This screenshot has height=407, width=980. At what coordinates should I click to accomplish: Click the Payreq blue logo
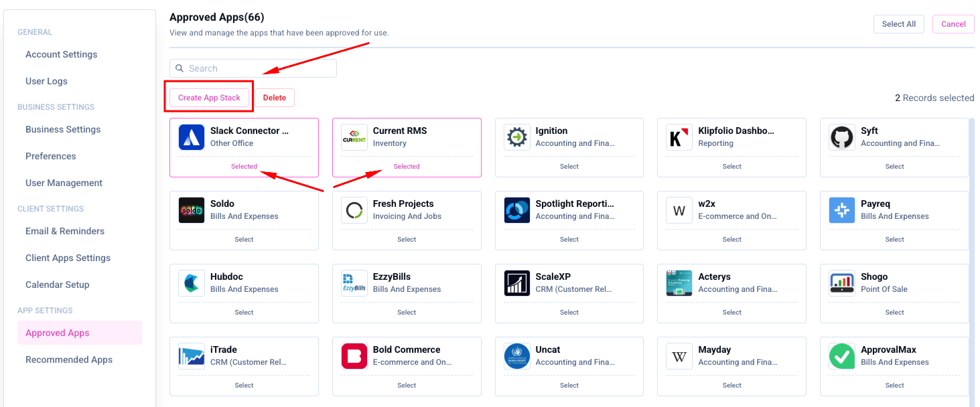[x=842, y=210]
